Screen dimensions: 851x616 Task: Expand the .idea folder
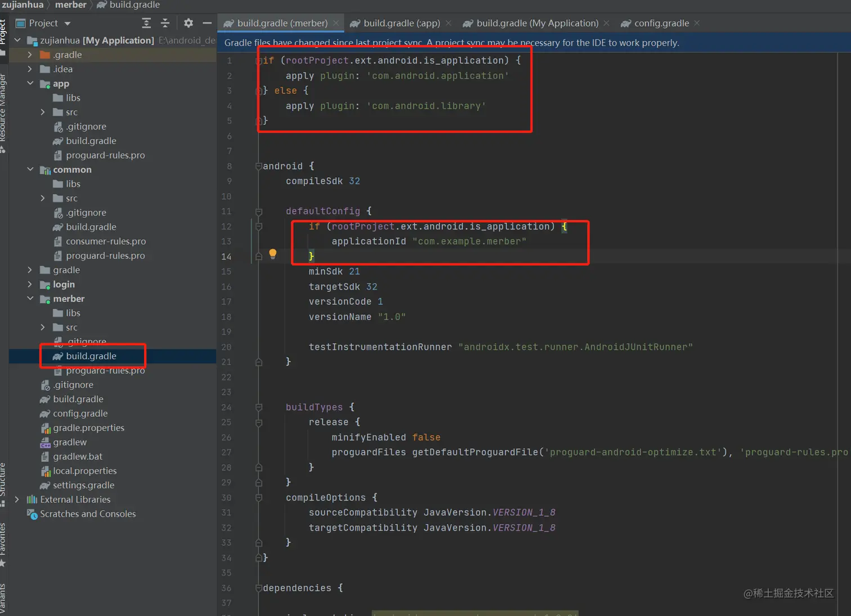(30, 69)
